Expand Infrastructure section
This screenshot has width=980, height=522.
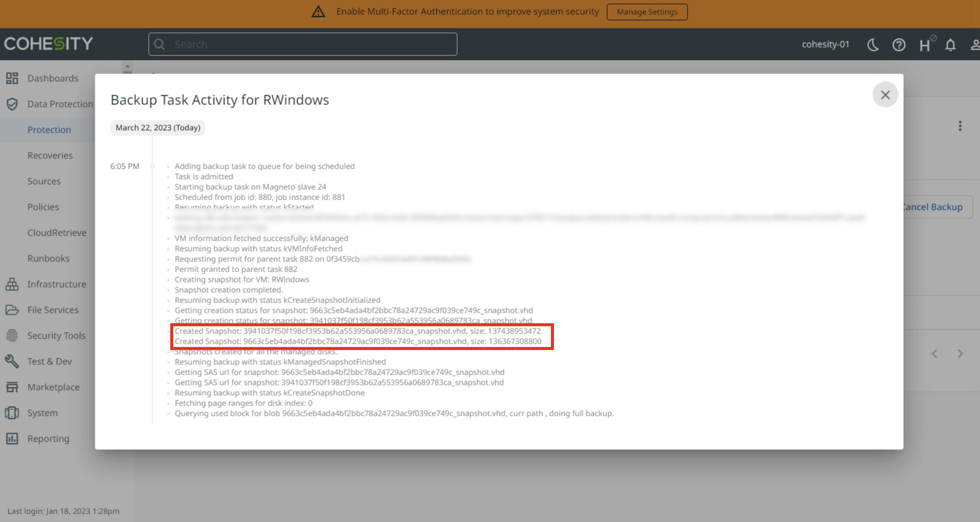pos(57,284)
